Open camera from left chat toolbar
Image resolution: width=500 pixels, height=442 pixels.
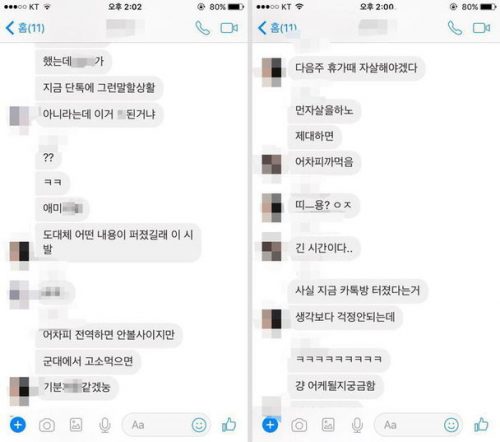47,425
